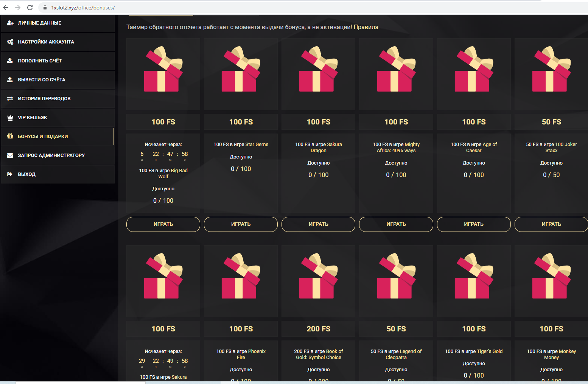Click the logout exit icon

10,174
